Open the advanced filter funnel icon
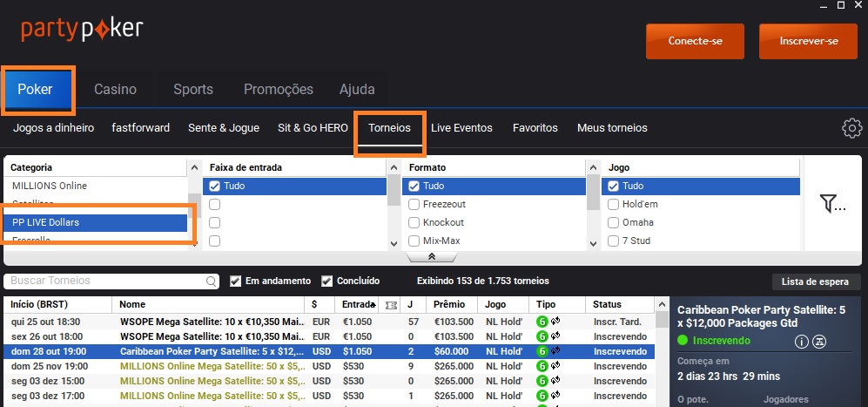 832,204
